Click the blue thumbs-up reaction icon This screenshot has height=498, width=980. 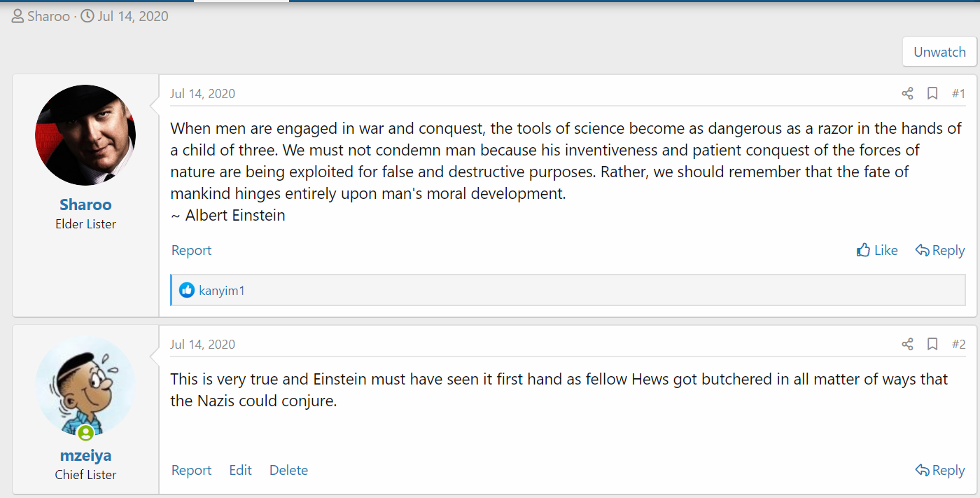point(187,290)
